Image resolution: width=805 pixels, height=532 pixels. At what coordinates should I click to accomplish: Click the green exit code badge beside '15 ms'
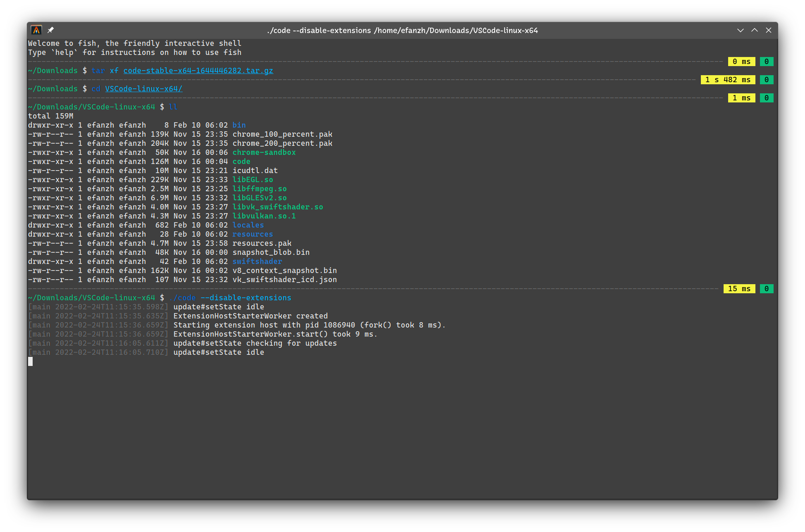coord(767,288)
